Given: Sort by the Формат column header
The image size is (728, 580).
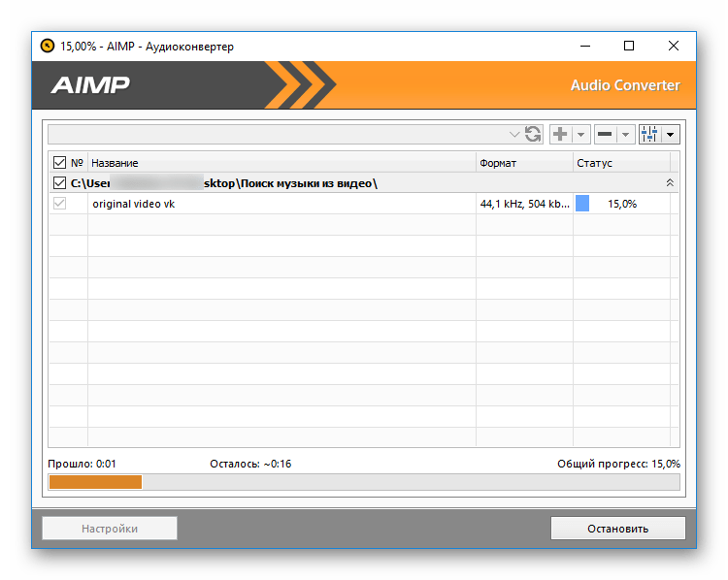Looking at the screenshot, I should (524, 163).
